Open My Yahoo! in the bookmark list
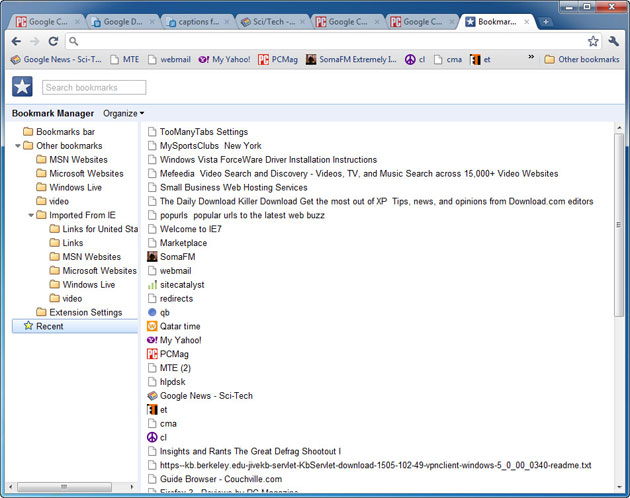Viewport: 630px width, 498px height. (174, 340)
